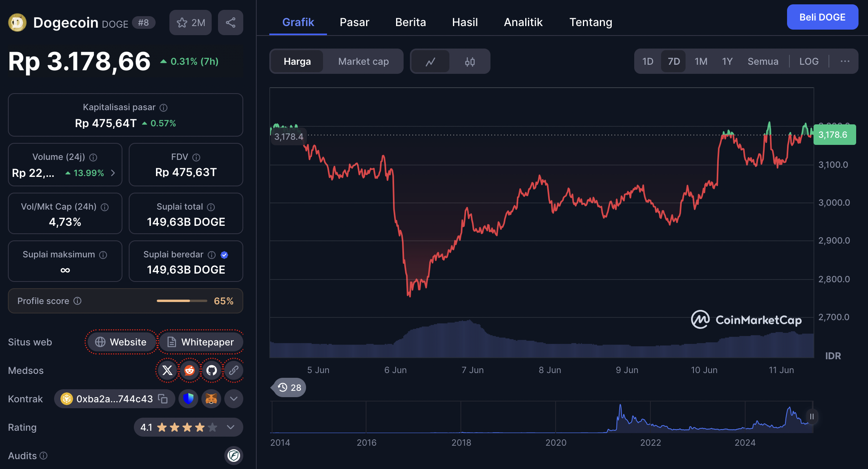Expand the 4.1 rating details
Viewport: 868px width, 469px height.
pos(231,427)
